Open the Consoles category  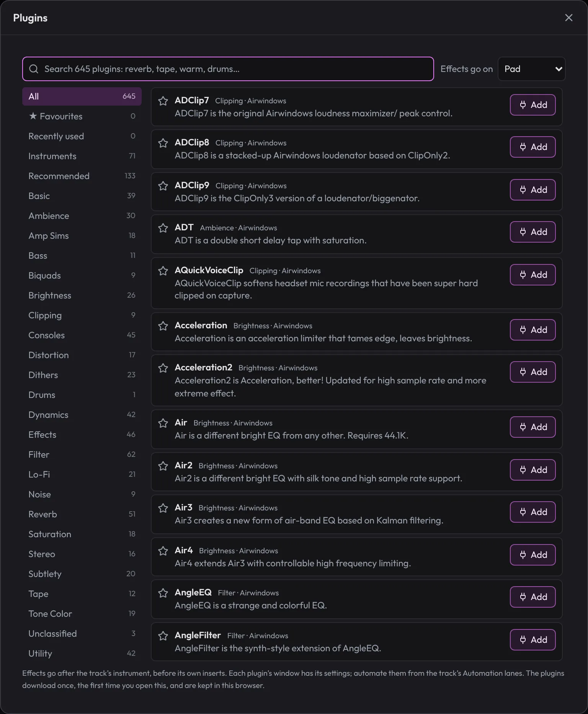(x=82, y=335)
